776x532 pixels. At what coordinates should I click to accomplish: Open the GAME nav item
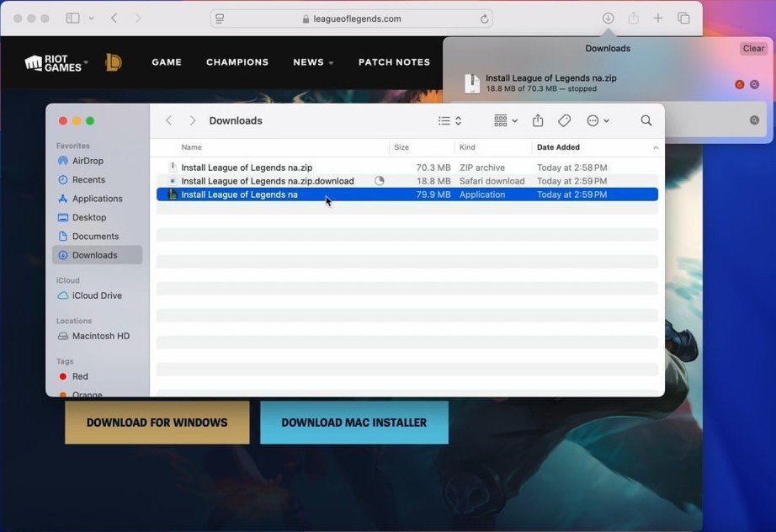(167, 62)
